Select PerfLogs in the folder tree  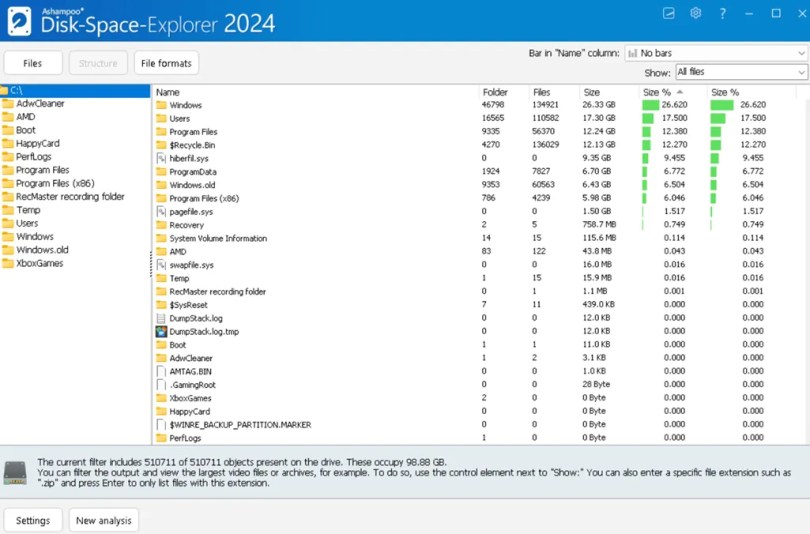[34, 156]
